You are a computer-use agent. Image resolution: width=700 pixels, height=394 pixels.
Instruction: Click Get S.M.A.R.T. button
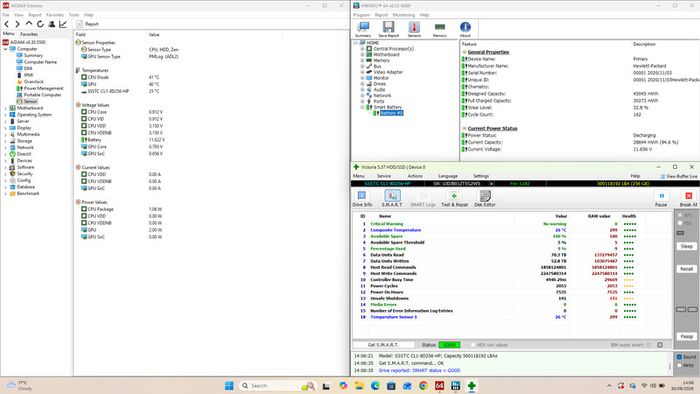click(383, 345)
